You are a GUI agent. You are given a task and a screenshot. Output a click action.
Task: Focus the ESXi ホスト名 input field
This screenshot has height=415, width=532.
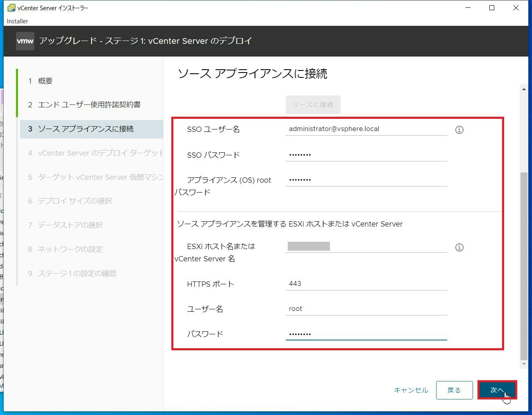click(366, 246)
